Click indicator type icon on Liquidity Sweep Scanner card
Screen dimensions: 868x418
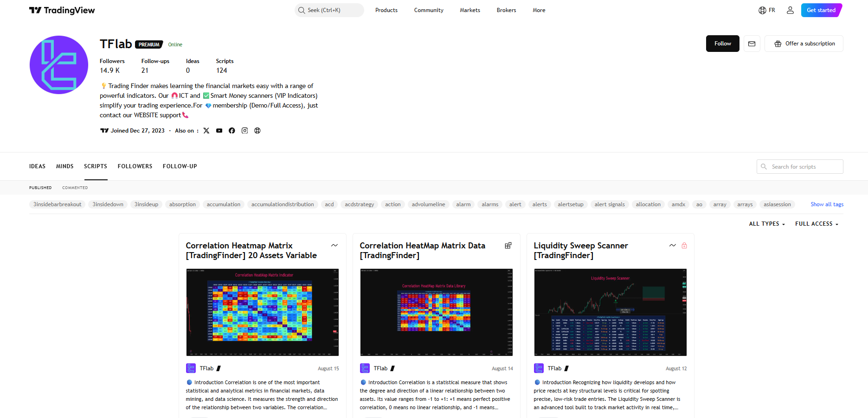pos(673,246)
